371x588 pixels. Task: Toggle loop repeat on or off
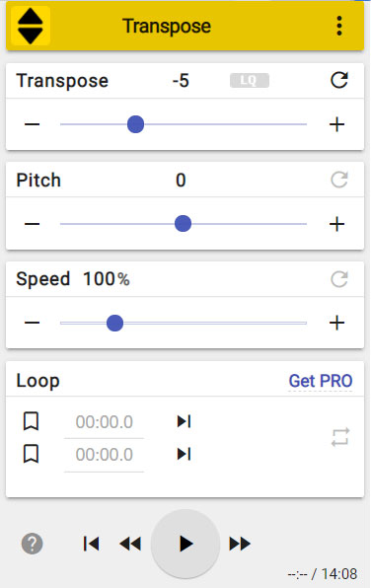(340, 437)
